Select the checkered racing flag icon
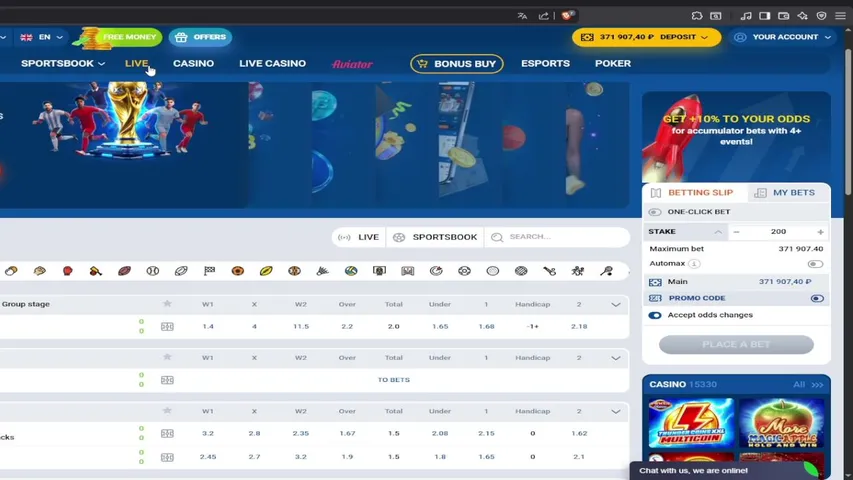The image size is (853, 480). pos(209,270)
